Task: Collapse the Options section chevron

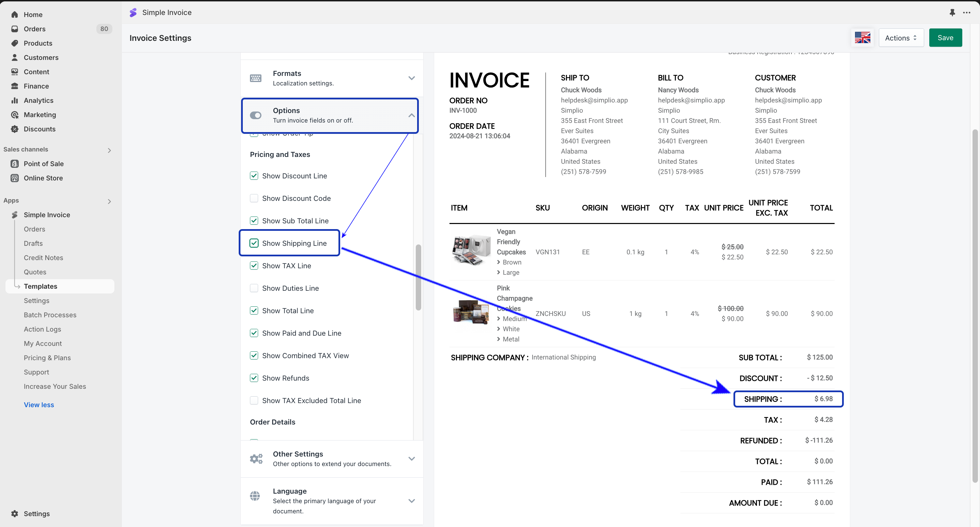Action: click(x=411, y=115)
